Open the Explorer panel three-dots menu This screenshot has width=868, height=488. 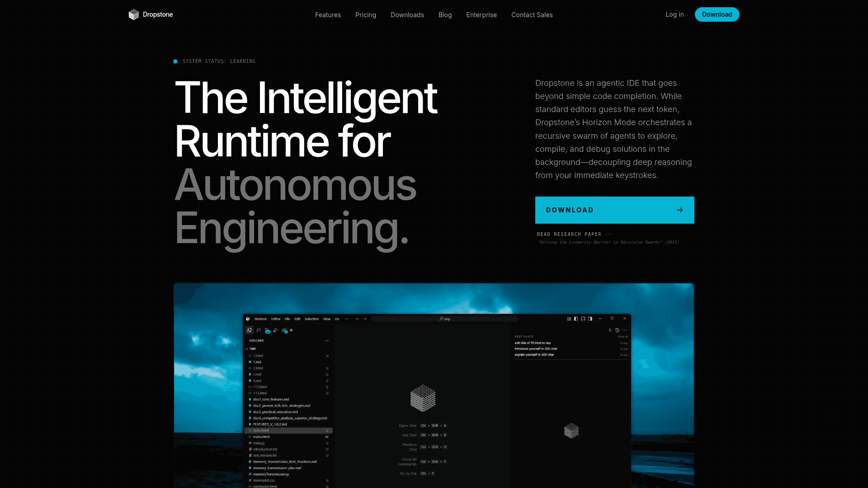pos(326,341)
